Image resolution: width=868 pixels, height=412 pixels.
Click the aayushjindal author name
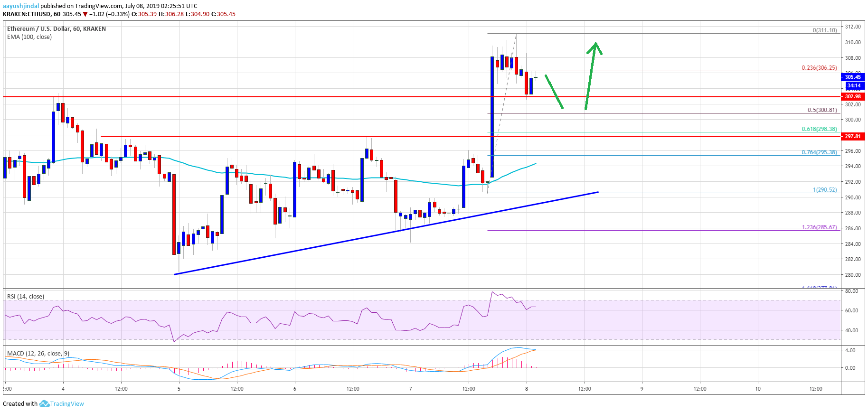(x=21, y=6)
